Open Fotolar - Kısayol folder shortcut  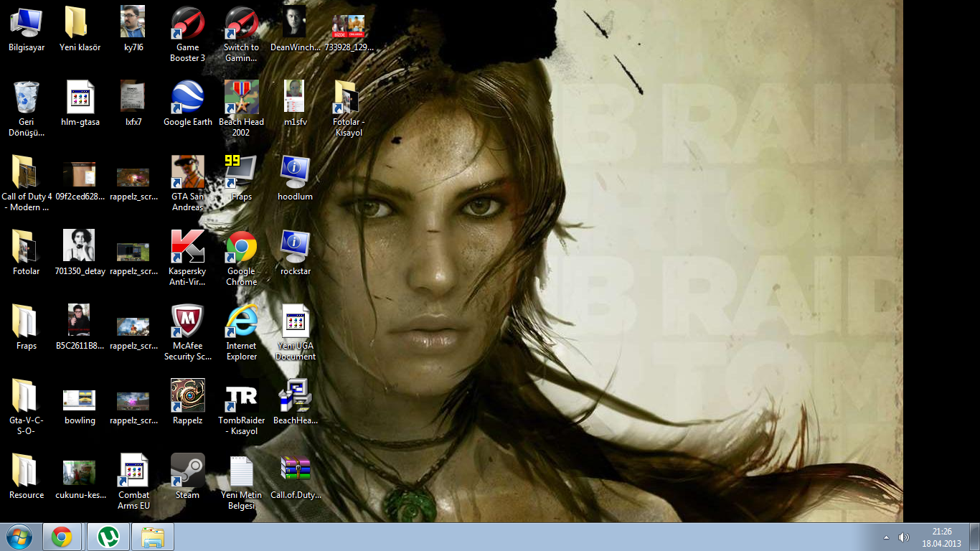coord(349,108)
